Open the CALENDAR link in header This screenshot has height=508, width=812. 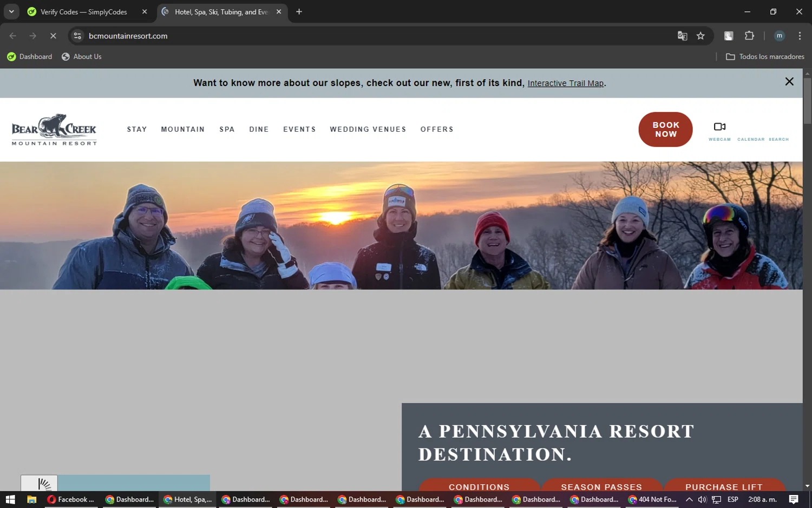[751, 139]
